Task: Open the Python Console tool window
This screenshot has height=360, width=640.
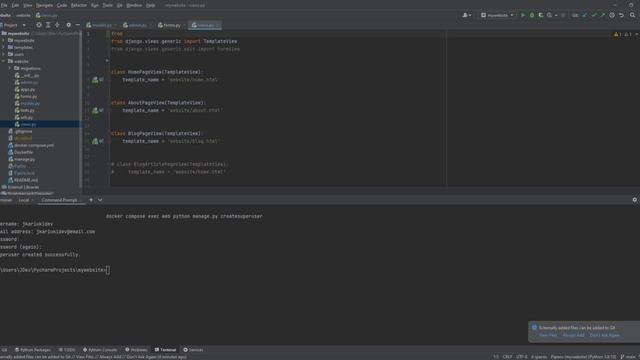Action: pyautogui.click(x=100, y=350)
